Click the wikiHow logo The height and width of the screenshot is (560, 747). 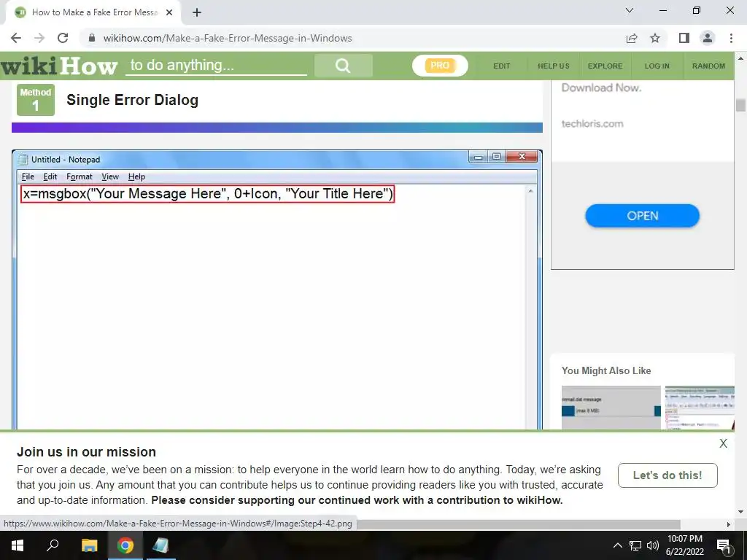(59, 66)
